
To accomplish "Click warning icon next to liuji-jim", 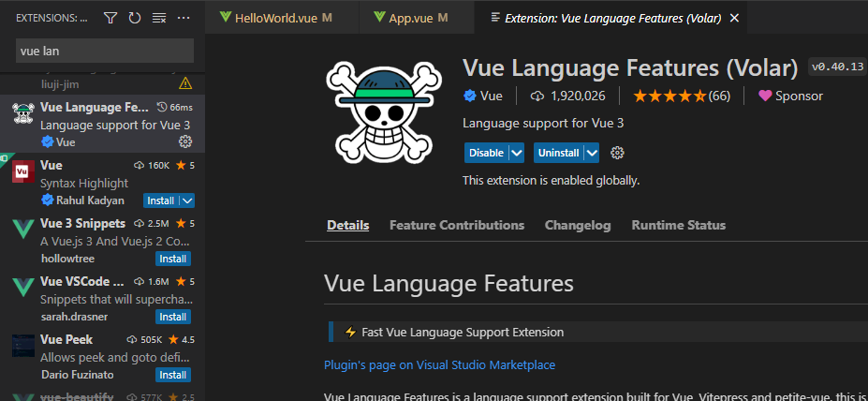I will tap(185, 83).
